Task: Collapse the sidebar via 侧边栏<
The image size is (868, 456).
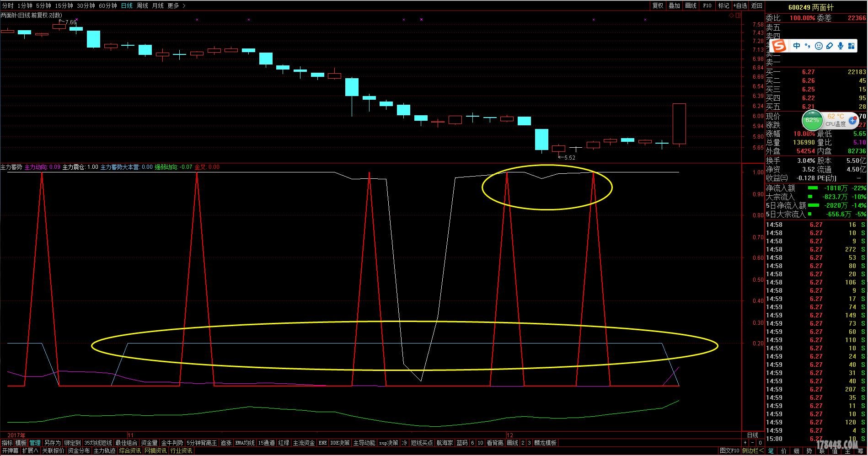Action: [753, 451]
